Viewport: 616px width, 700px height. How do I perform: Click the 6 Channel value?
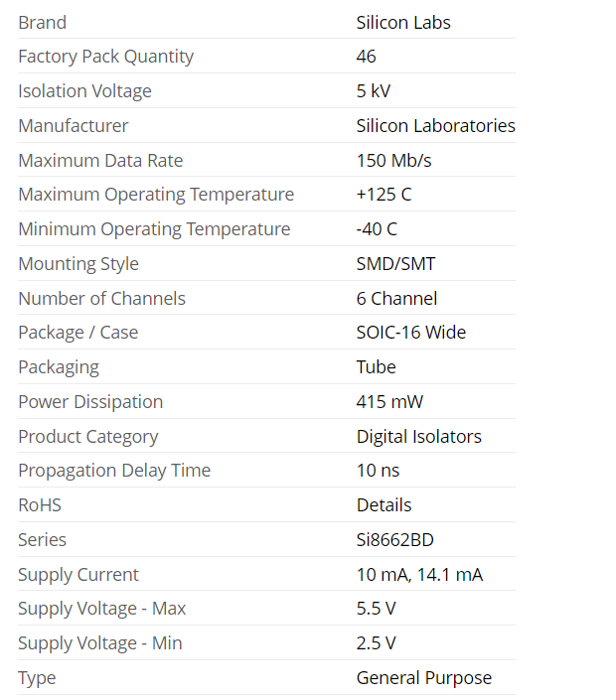pyautogui.click(x=396, y=299)
